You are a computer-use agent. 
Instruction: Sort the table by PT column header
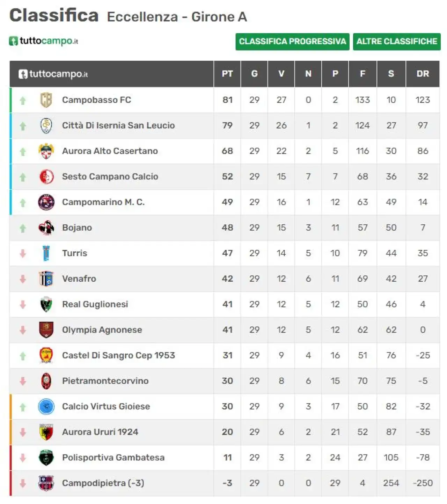227,74
